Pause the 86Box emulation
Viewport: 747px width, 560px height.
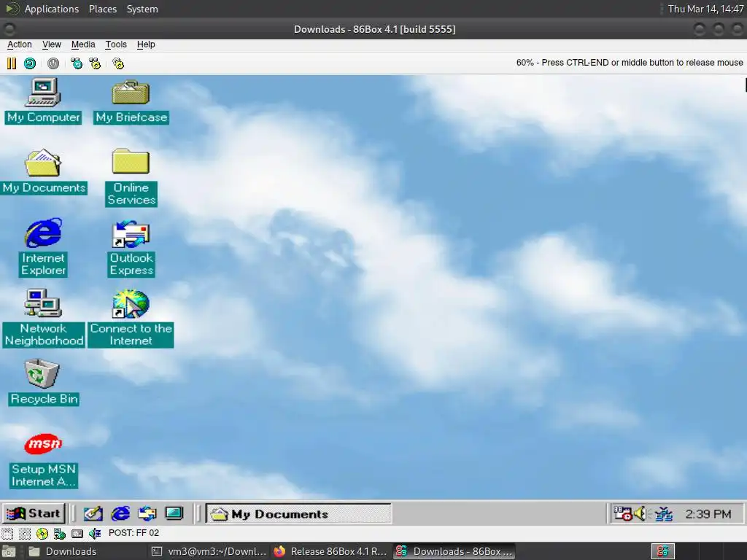12,63
